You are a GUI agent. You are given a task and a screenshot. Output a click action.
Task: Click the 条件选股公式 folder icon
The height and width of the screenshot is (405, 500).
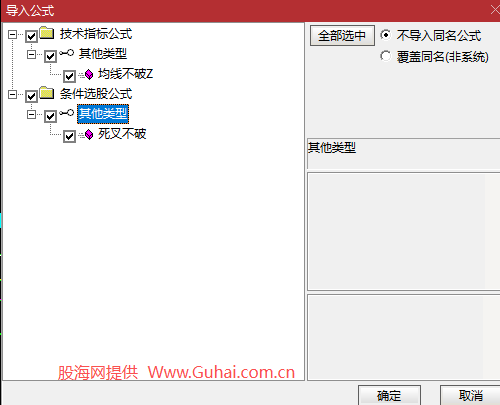(x=47, y=93)
